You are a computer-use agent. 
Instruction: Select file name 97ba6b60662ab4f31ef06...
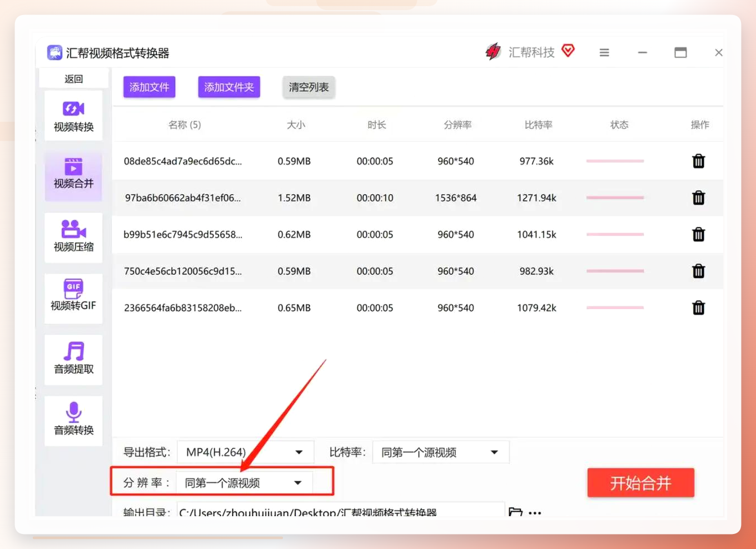pyautogui.click(x=183, y=197)
